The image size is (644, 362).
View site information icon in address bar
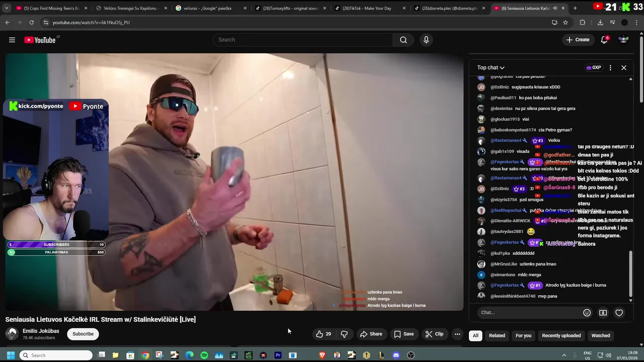click(46, 22)
